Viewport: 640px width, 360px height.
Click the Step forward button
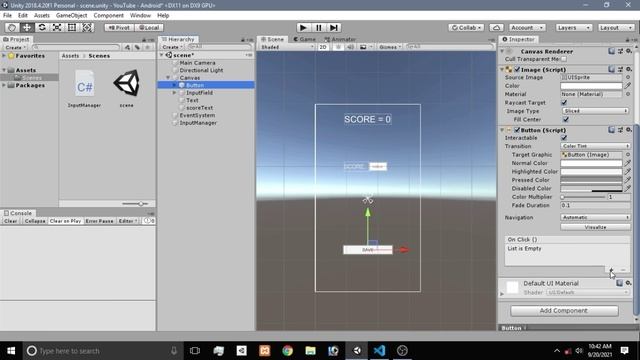pyautogui.click(x=334, y=27)
